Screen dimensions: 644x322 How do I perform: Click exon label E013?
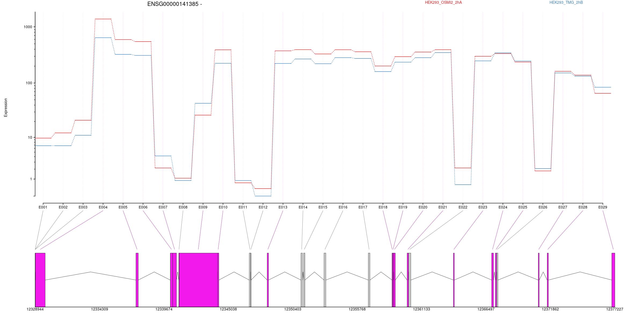(x=283, y=207)
